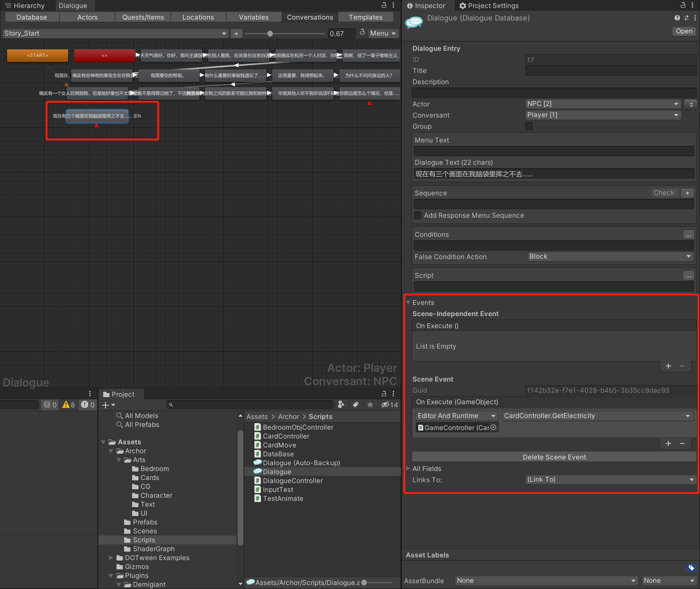Open the Conditions wizard ellipsis button

(x=688, y=235)
